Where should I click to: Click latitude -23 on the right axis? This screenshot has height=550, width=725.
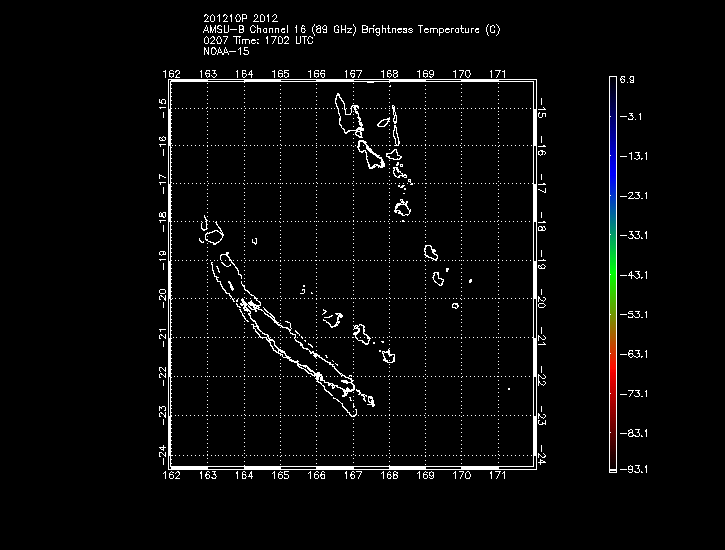(x=542, y=416)
